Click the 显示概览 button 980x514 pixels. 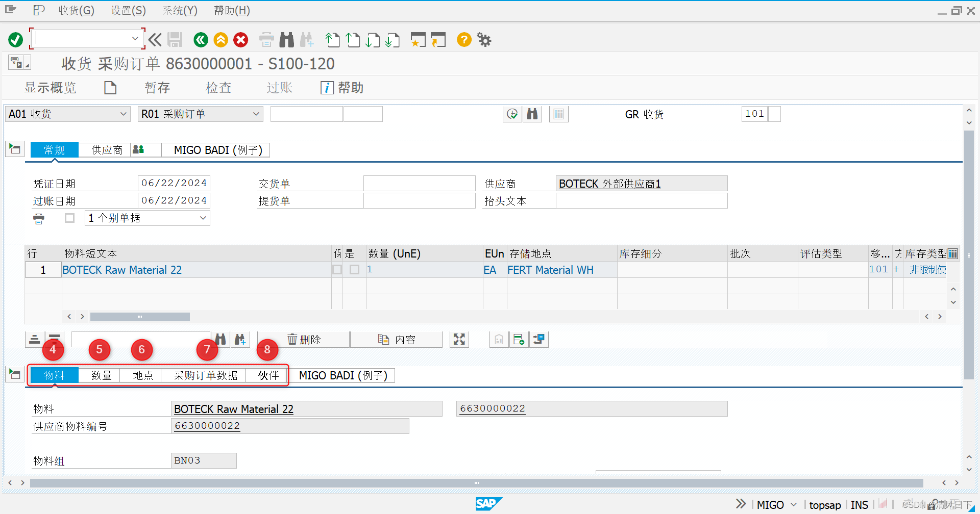point(50,88)
